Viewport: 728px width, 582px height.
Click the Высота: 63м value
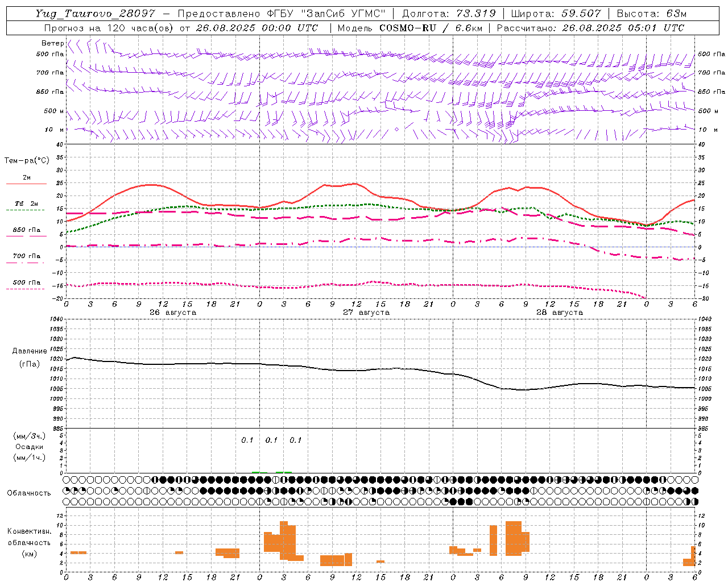point(651,14)
